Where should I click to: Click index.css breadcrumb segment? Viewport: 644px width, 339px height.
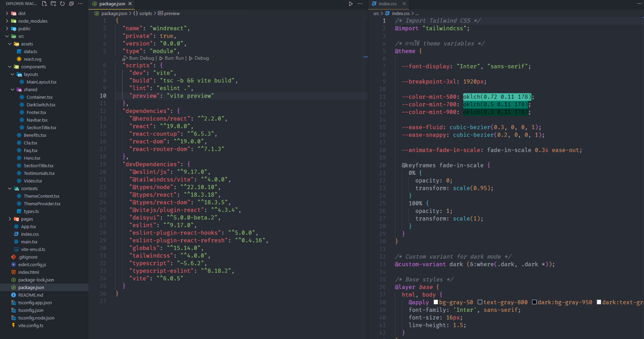pyautogui.click(x=401, y=13)
